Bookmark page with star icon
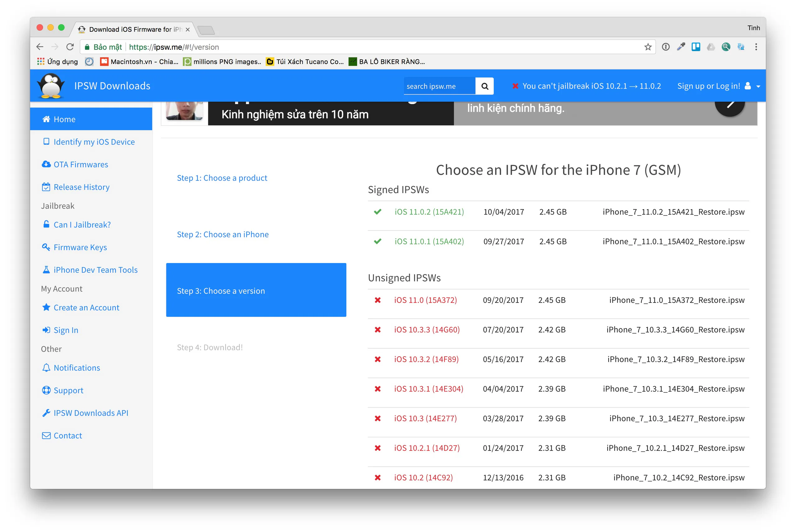This screenshot has width=796, height=532. [648, 47]
